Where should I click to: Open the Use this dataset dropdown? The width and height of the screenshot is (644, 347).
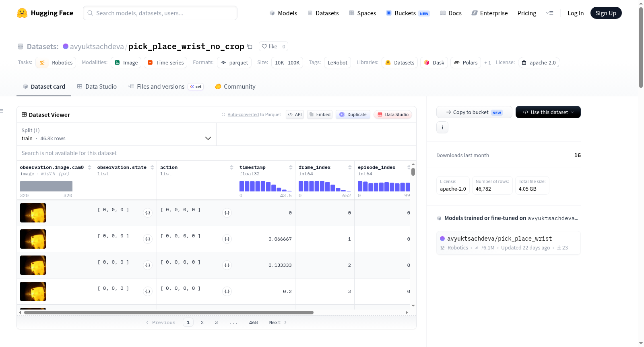[548, 112]
